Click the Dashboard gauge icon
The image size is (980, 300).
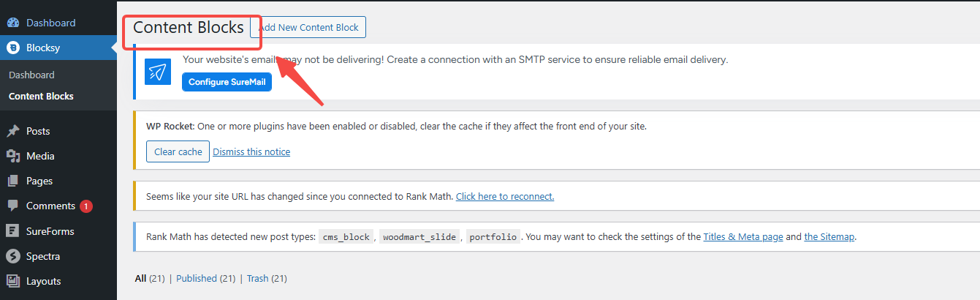pyautogui.click(x=12, y=23)
